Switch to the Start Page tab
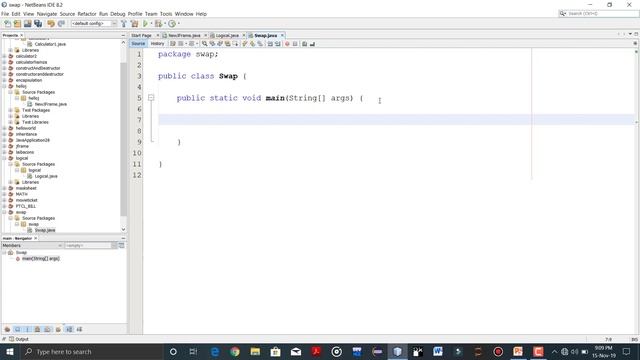Viewport: 640px width, 360px height. pyautogui.click(x=141, y=36)
